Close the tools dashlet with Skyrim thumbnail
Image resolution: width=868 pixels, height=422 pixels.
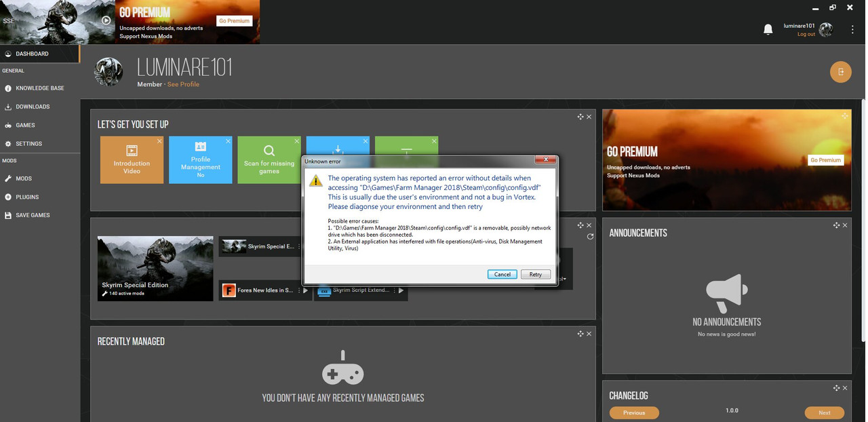(589, 225)
